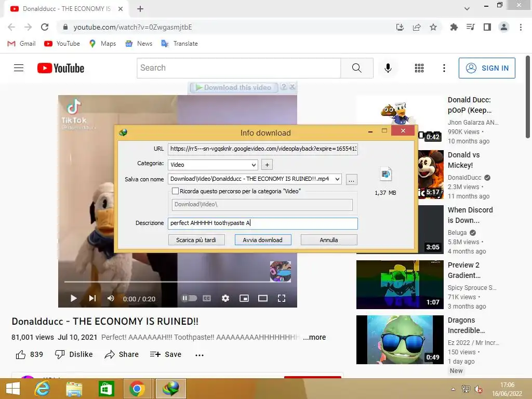
Task: Open 'When Discord is Down...' video thumbnail
Action: point(431,229)
